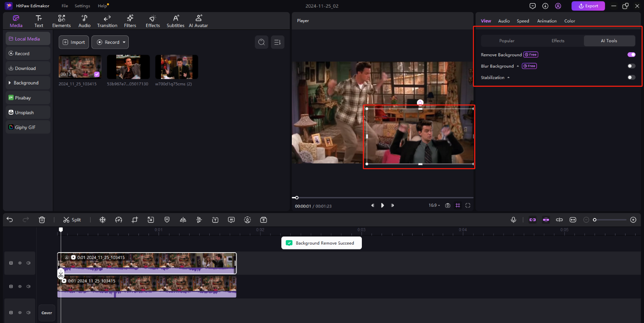Open the Filters panel in top toolbar
This screenshot has width=644, height=323.
tap(130, 21)
